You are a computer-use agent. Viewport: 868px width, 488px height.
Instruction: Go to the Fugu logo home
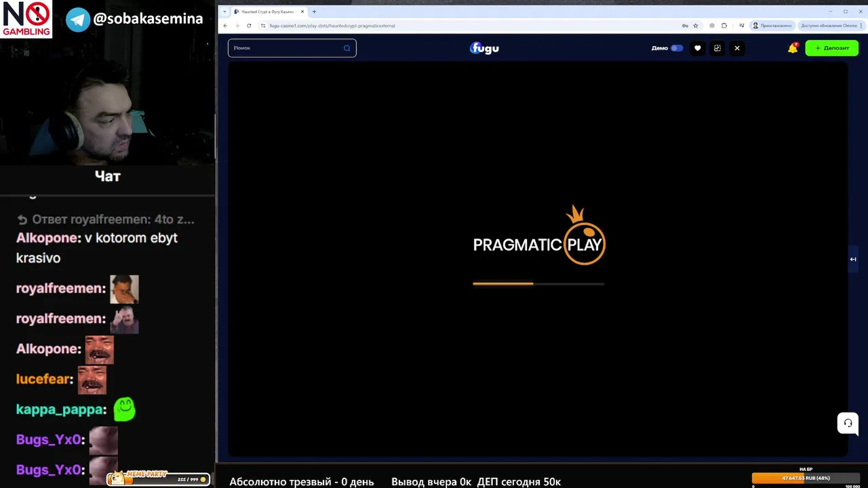pyautogui.click(x=484, y=48)
